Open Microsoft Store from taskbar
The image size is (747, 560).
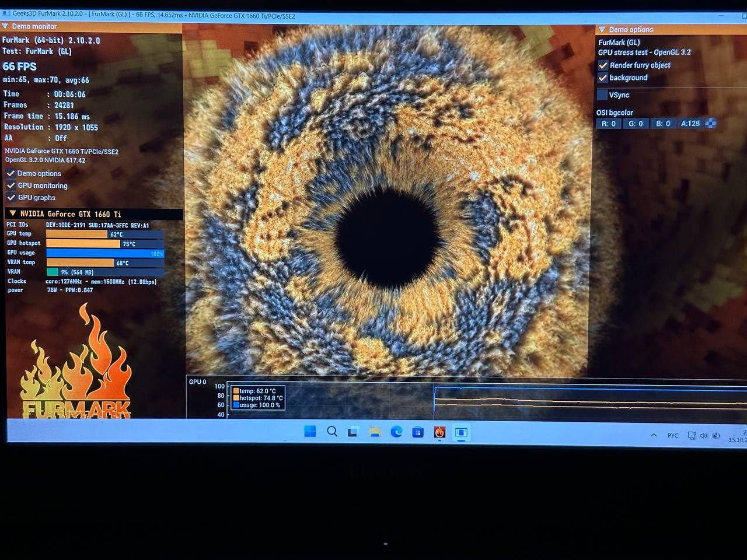(x=418, y=432)
